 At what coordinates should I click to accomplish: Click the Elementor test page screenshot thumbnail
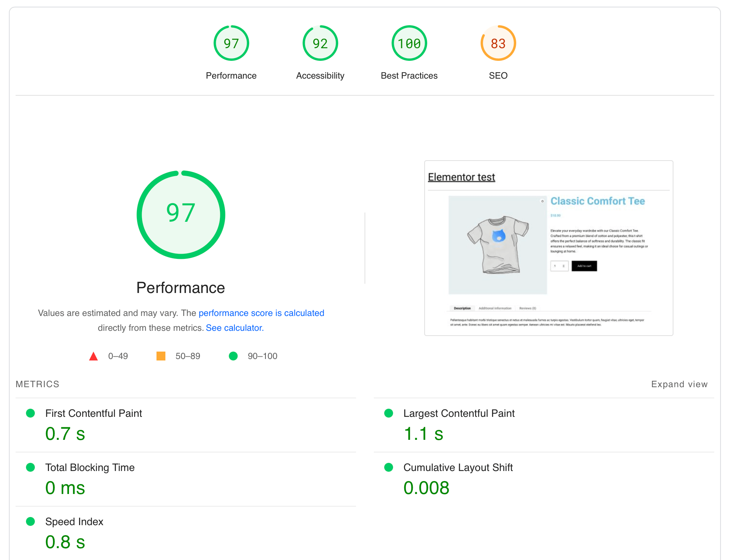click(548, 248)
